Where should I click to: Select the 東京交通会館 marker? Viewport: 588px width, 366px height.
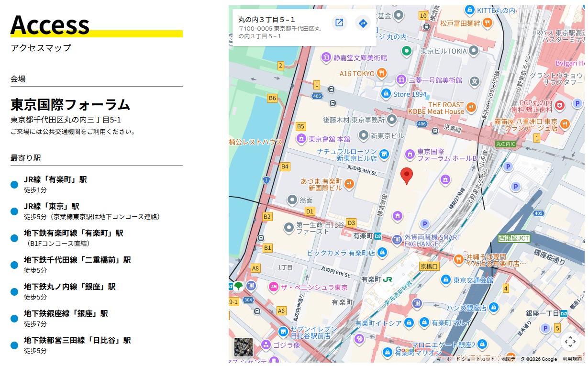pyautogui.click(x=446, y=279)
